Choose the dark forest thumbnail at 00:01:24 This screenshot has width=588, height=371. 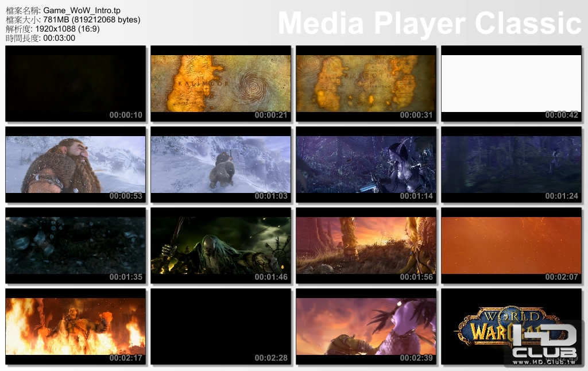(511, 164)
